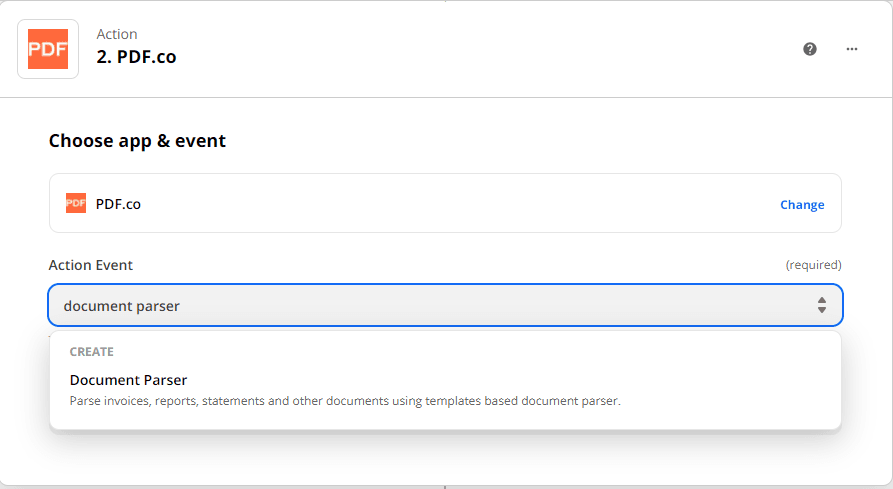This screenshot has width=893, height=489.
Task: Open the help question mark icon
Action: pos(810,49)
